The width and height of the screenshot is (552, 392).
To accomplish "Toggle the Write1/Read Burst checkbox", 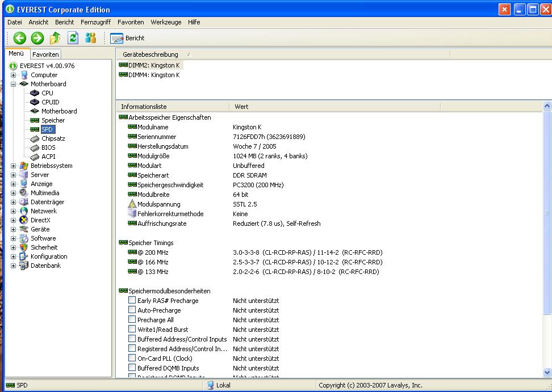I will tap(132, 329).
